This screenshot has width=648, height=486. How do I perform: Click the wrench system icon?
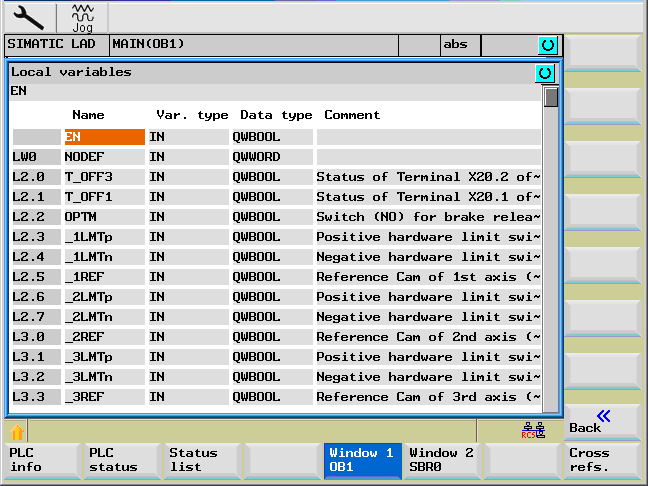coord(29,18)
